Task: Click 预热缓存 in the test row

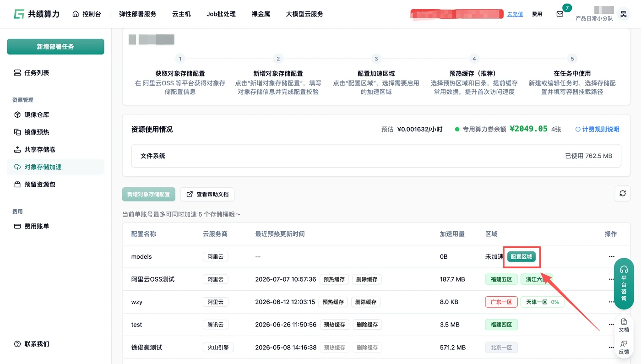Action: [x=334, y=325]
